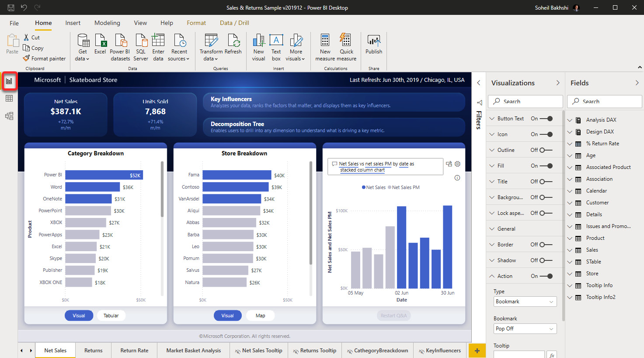Turn off the Fill toggle

[x=546, y=166]
